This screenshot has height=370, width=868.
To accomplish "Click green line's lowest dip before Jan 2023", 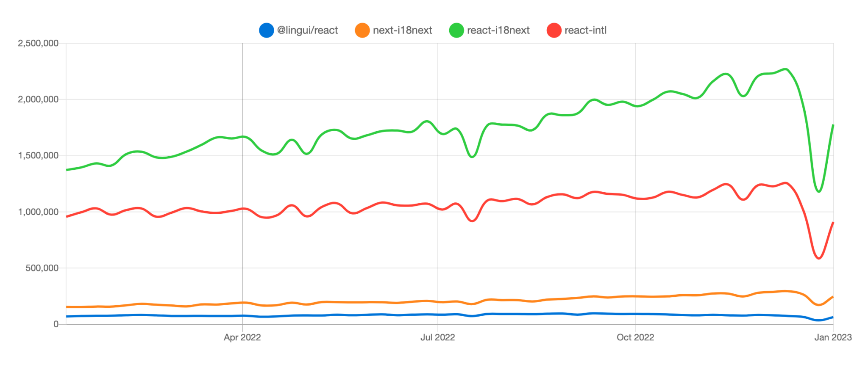I will coord(819,191).
